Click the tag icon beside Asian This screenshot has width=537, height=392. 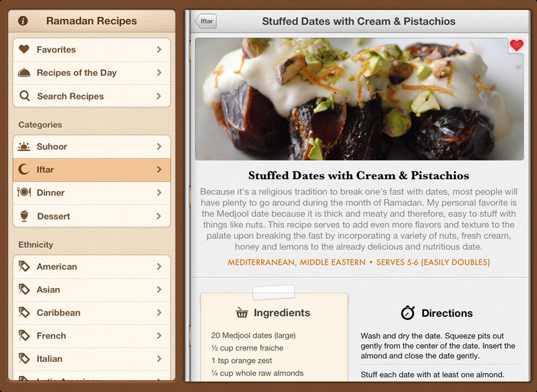tap(24, 289)
